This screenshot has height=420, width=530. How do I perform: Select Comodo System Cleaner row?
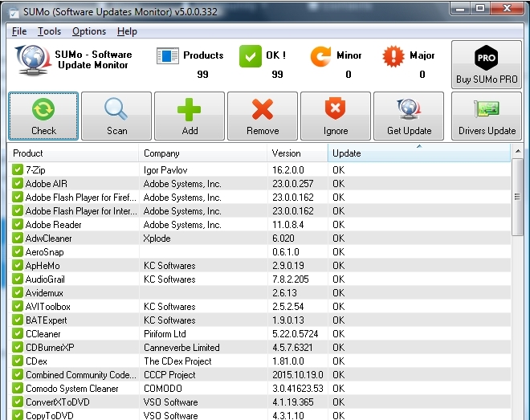click(259, 388)
